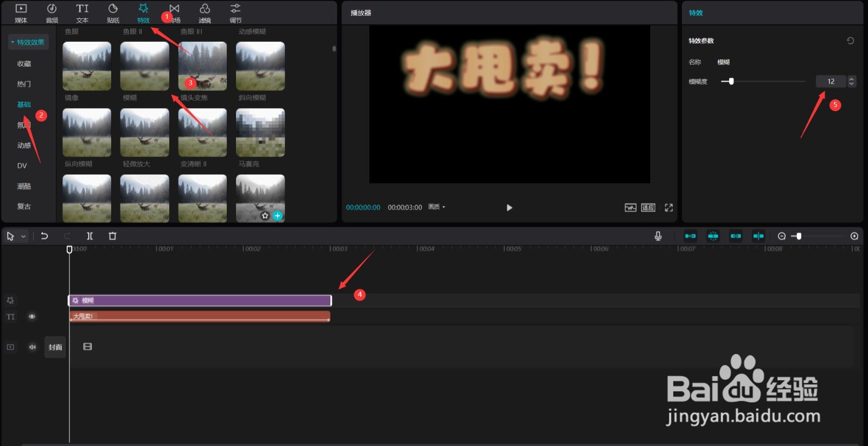
Task: Click the effects panel scrollbar handle
Action: tap(334, 49)
